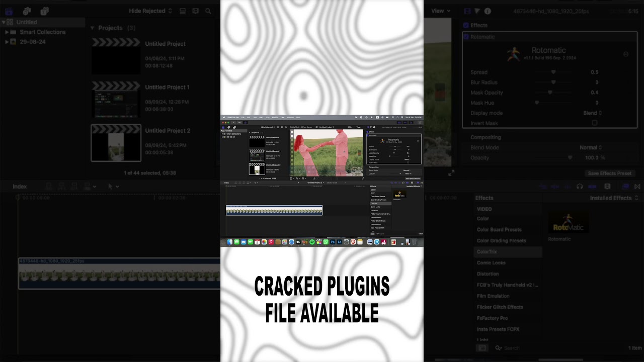The height and width of the screenshot is (362, 644).
Task: Open Edit menu in center window
Action: 249,117
